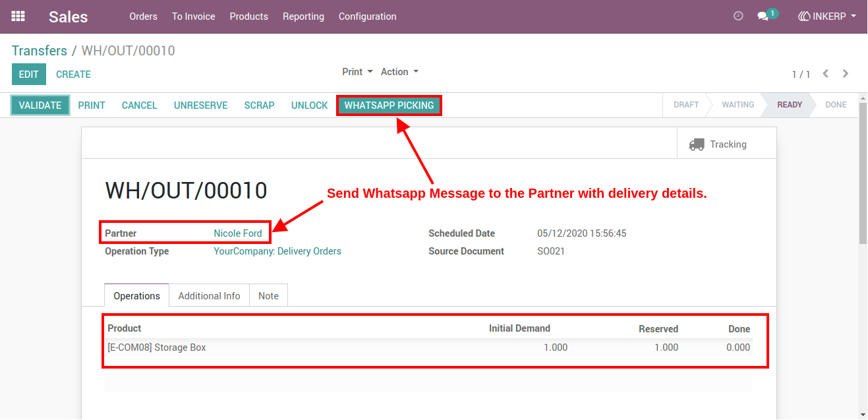Switch to the Operations tab
868x420 pixels.
point(137,296)
